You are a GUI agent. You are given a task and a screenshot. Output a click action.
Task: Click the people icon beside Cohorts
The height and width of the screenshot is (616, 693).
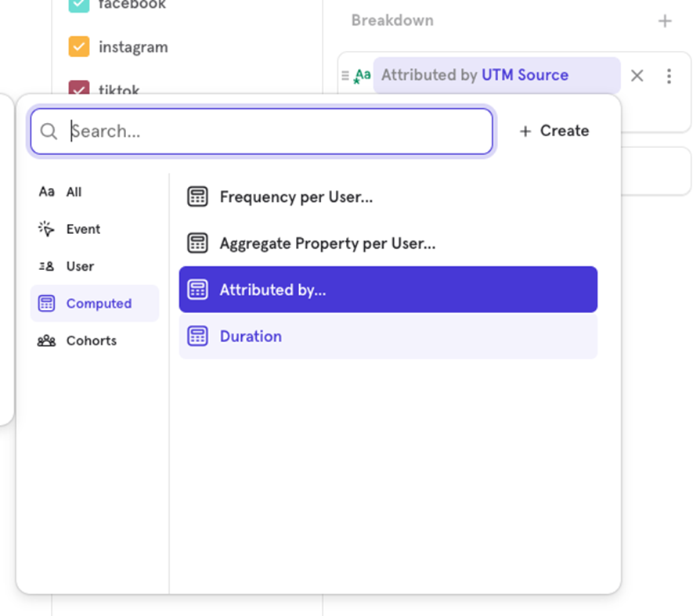tap(47, 340)
